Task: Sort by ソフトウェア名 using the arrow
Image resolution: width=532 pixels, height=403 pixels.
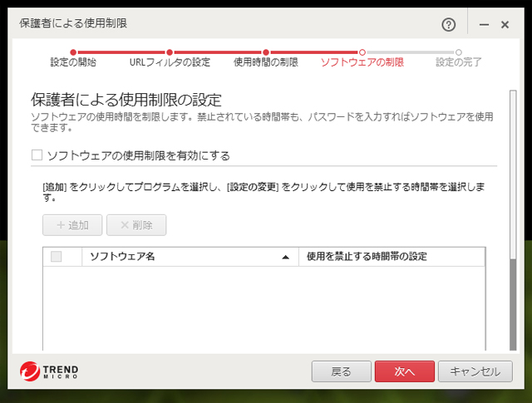Action: click(286, 258)
